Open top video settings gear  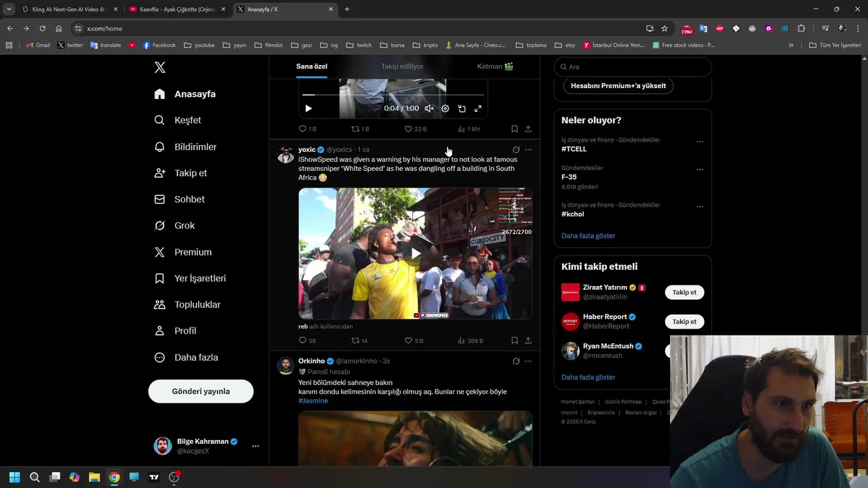point(446,108)
